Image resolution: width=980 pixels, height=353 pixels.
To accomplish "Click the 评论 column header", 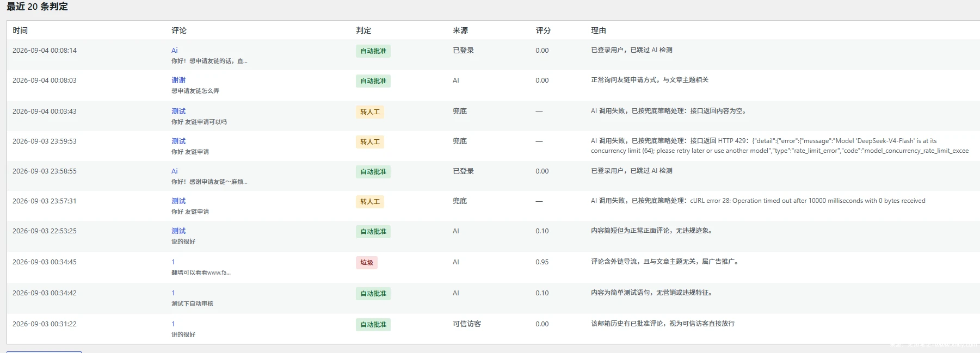I will (179, 30).
